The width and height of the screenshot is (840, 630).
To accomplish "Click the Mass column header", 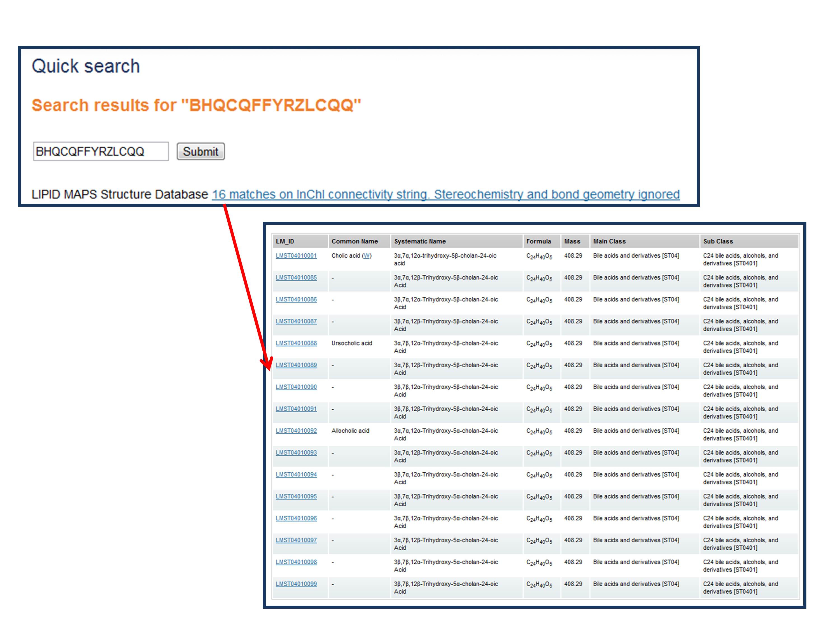I will pyautogui.click(x=572, y=241).
